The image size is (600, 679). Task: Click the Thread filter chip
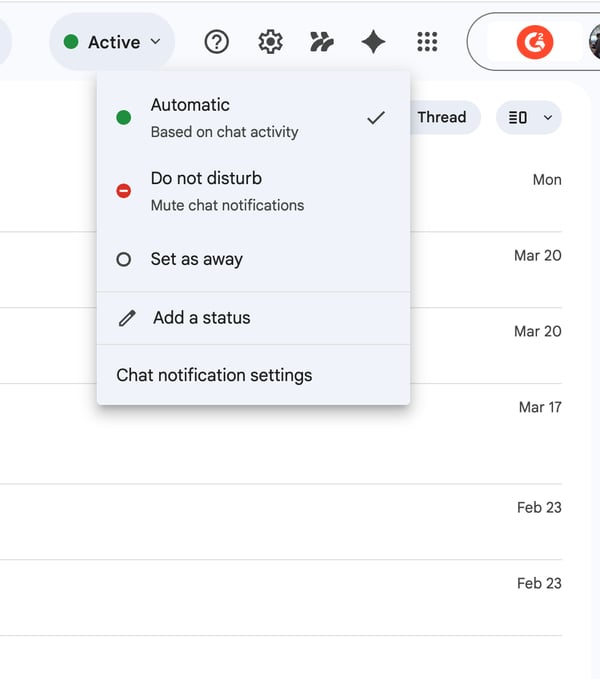click(444, 117)
